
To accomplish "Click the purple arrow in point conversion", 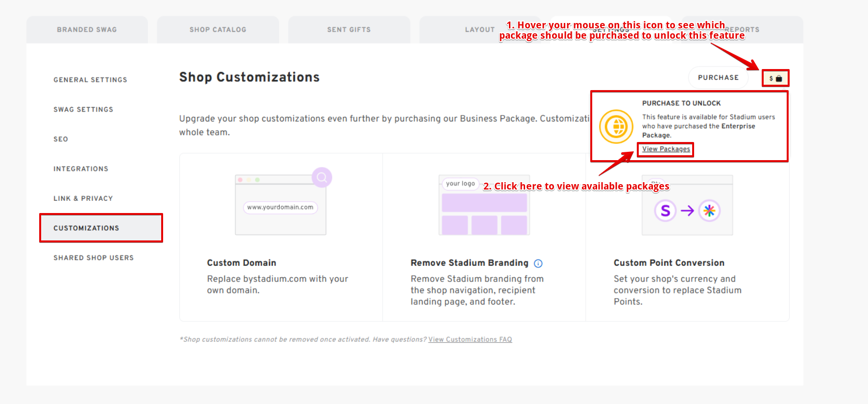I will coord(687,211).
